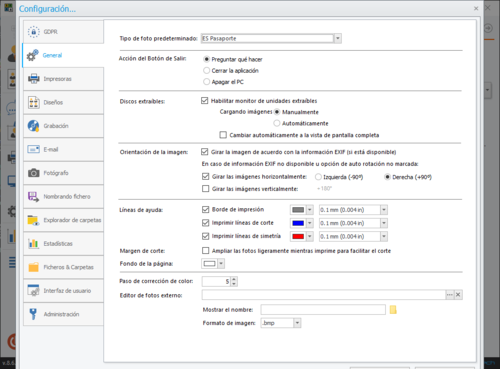Expand red líneas de simetría color dropdown arrow

tap(310, 236)
